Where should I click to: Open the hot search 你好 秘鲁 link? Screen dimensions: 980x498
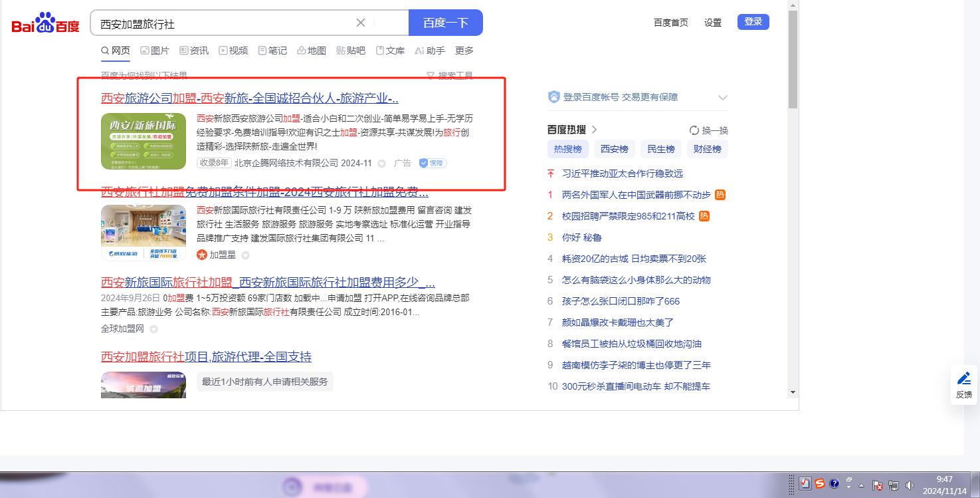(581, 237)
